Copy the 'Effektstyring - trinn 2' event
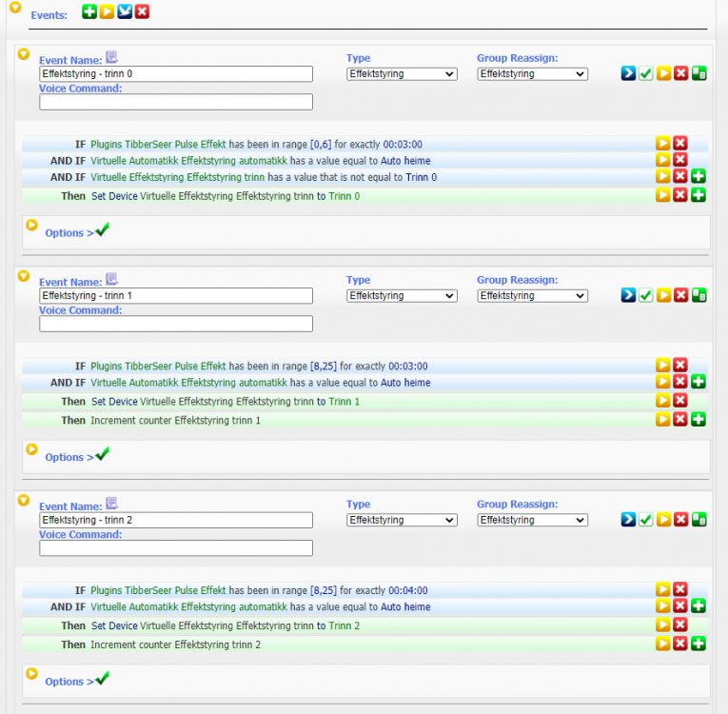The height and width of the screenshot is (714, 728). [699, 520]
